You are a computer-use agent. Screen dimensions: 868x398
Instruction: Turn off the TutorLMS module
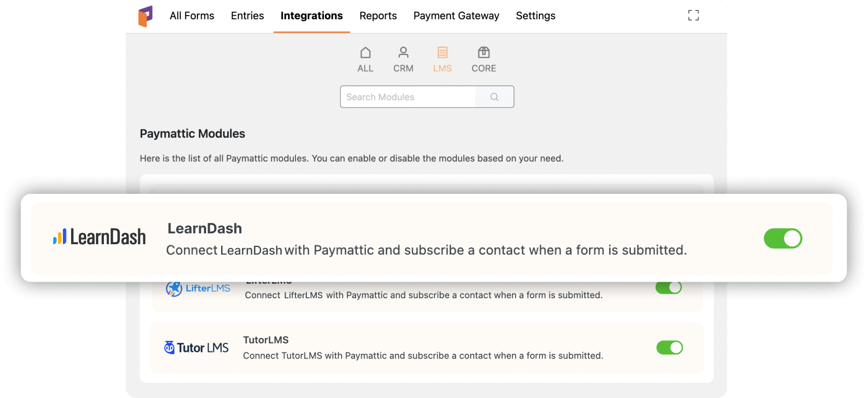tap(670, 348)
